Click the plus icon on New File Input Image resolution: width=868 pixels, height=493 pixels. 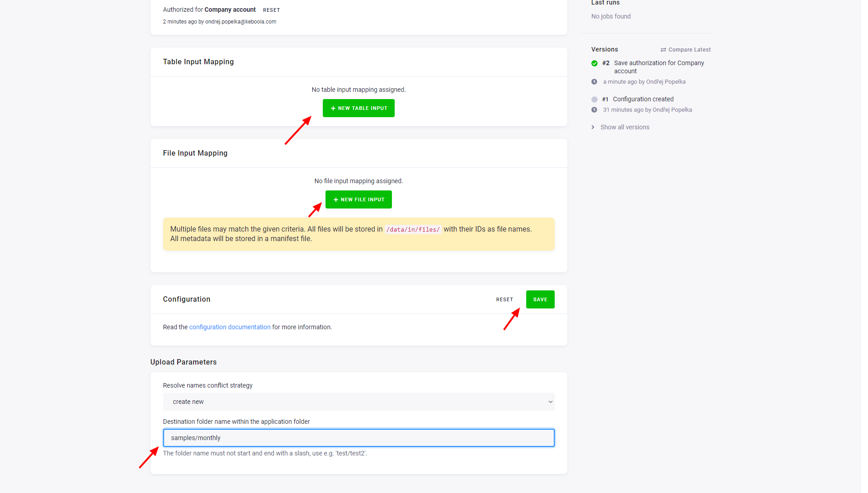[x=336, y=199]
